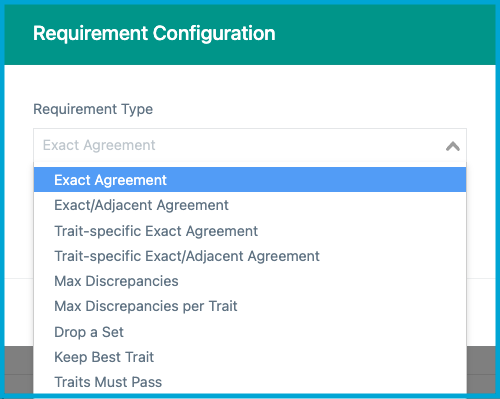Collapse the Requirement Type list via chevron

(x=453, y=146)
